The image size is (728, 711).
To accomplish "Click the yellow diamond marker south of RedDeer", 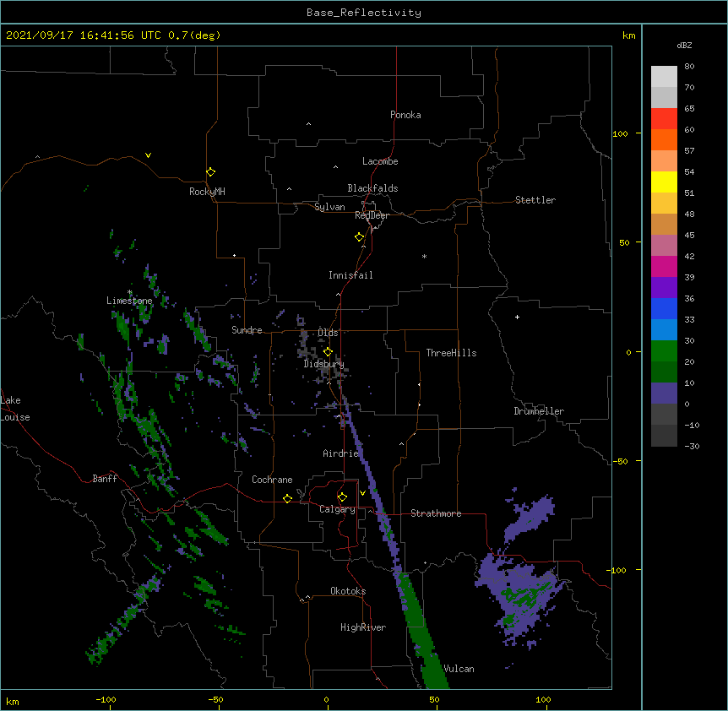I will [360, 237].
